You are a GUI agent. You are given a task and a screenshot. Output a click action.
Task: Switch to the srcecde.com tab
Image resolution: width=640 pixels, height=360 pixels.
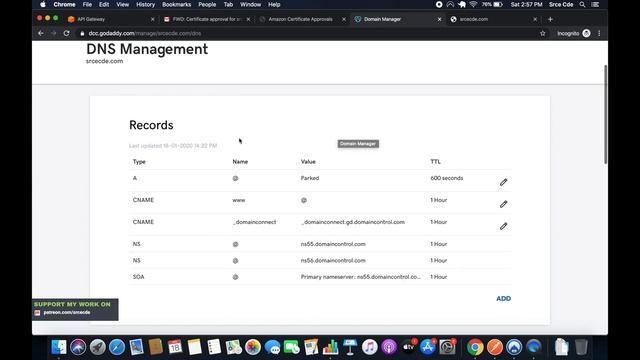point(494,19)
